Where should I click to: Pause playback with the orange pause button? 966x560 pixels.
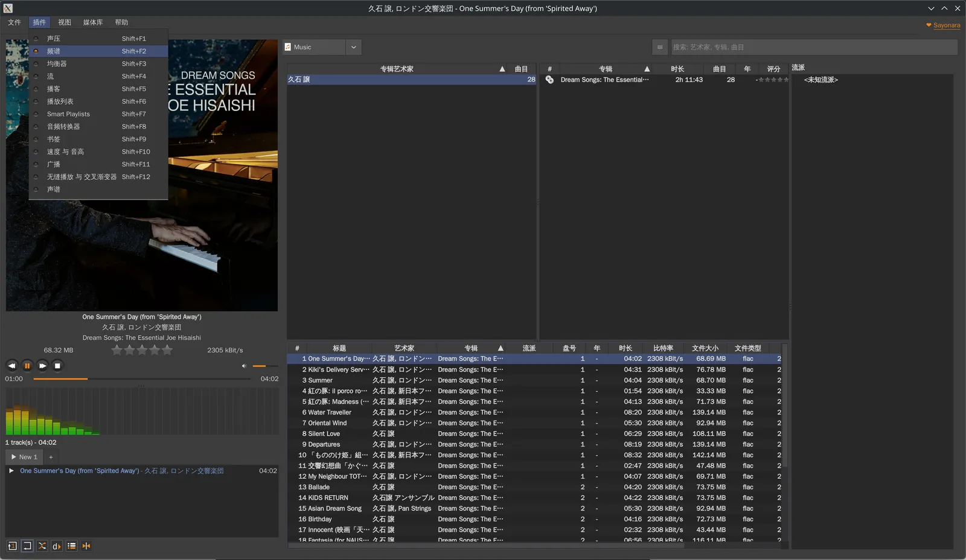pos(27,366)
